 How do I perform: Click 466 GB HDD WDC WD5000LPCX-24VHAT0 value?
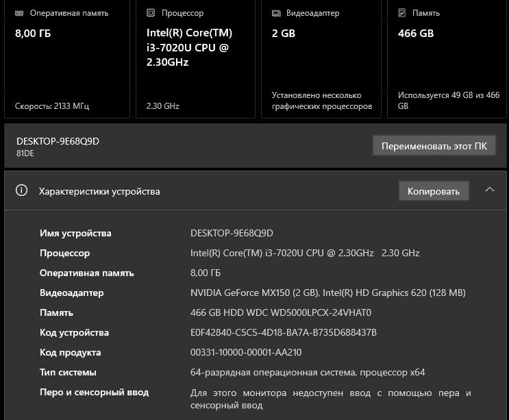tap(281, 312)
